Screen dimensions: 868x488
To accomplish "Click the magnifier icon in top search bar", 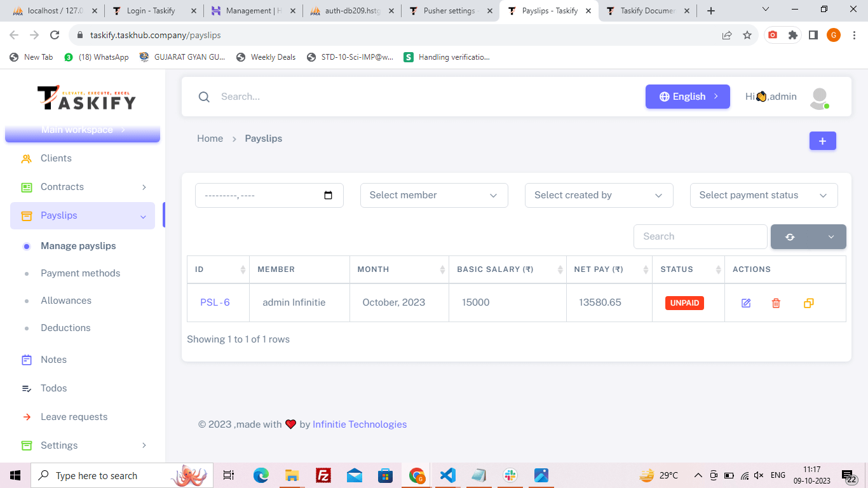I will [204, 97].
